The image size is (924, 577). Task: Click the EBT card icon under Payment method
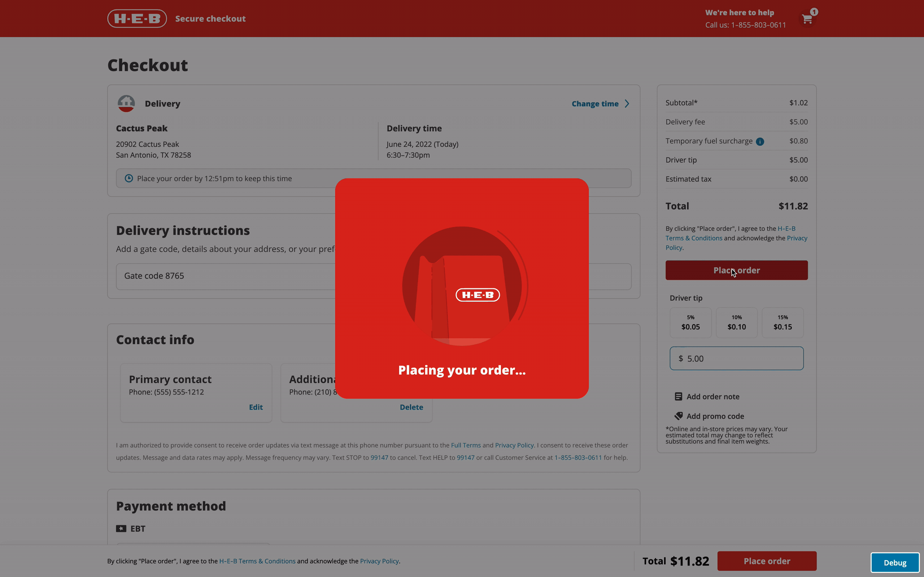click(x=121, y=529)
